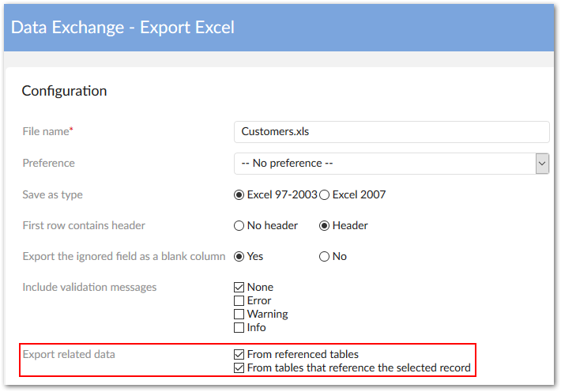The image size is (561, 392).
Task: Select the Excel 97-2003 radio button
Action: [239, 194]
